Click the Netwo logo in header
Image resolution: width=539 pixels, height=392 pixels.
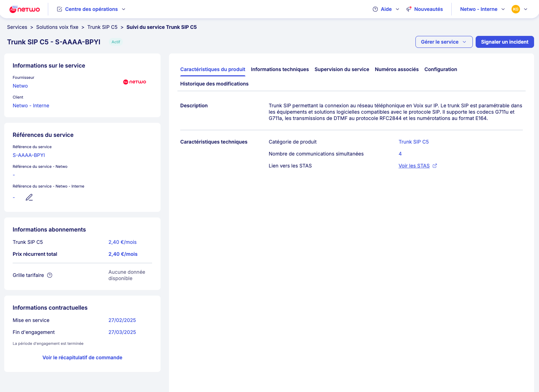25,9
